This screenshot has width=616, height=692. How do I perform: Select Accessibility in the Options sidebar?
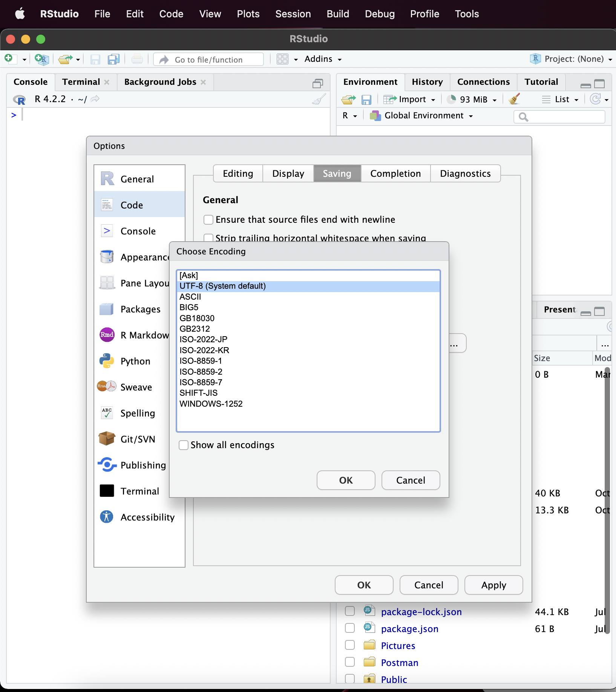[x=139, y=517]
